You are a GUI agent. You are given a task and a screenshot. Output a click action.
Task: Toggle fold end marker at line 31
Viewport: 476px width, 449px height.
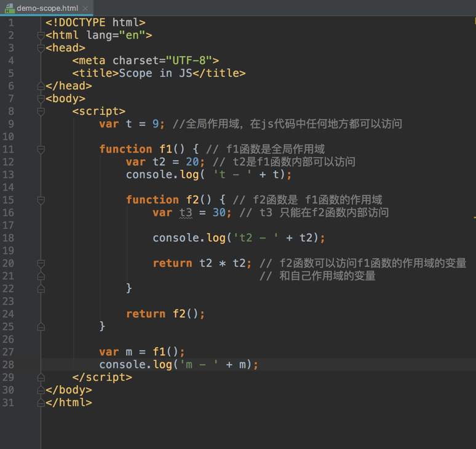(41, 403)
